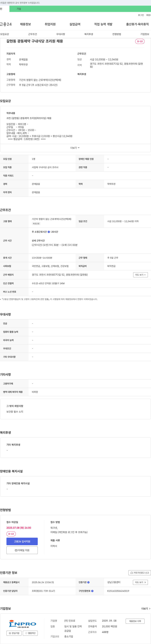Open 기업정보 더보기 link
This screenshot has width=151, height=644.
[x=146, y=608]
